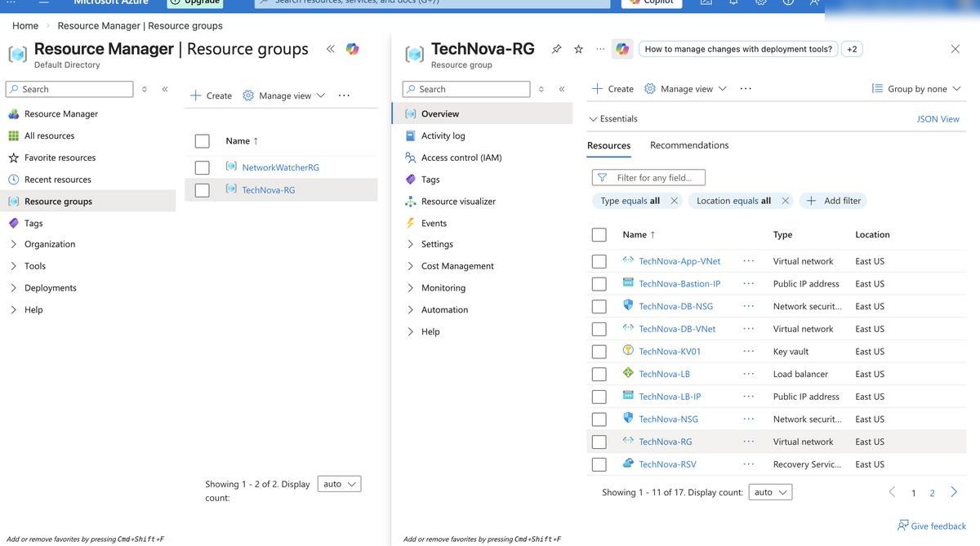
Task: Open more options for TechNova-KV01 row
Action: coord(749,352)
